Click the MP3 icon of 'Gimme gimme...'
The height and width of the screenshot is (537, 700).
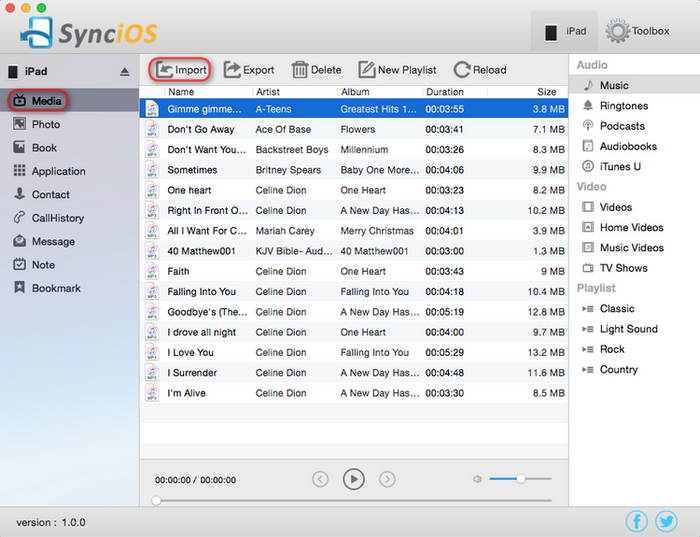152,109
